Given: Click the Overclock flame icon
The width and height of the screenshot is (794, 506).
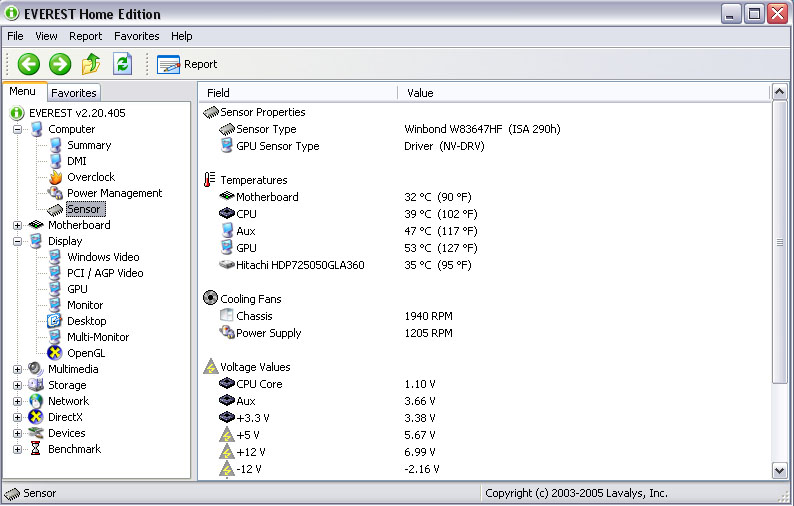Looking at the screenshot, I should coord(55,177).
